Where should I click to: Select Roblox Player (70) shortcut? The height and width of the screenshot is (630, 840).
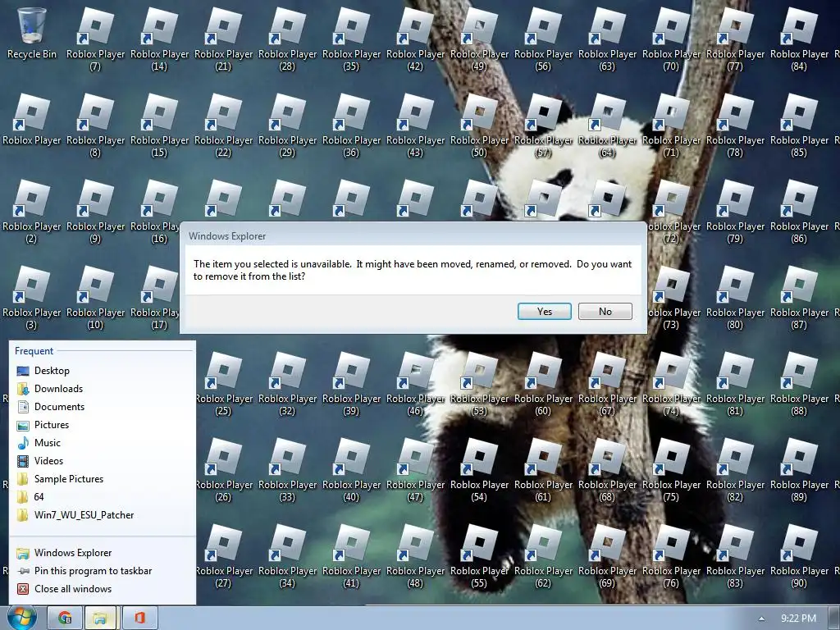point(671,39)
